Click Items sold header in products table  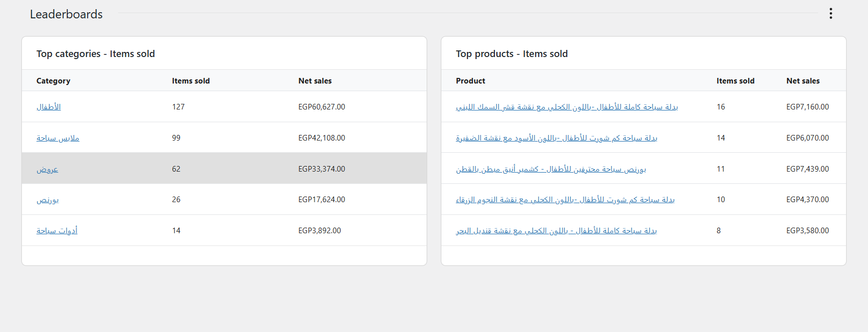tap(735, 81)
